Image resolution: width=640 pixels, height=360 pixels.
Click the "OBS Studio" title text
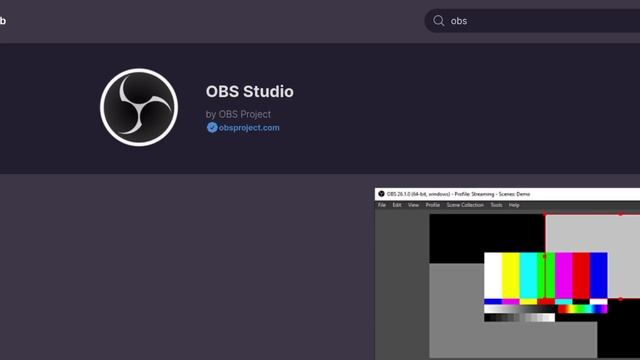pos(249,91)
